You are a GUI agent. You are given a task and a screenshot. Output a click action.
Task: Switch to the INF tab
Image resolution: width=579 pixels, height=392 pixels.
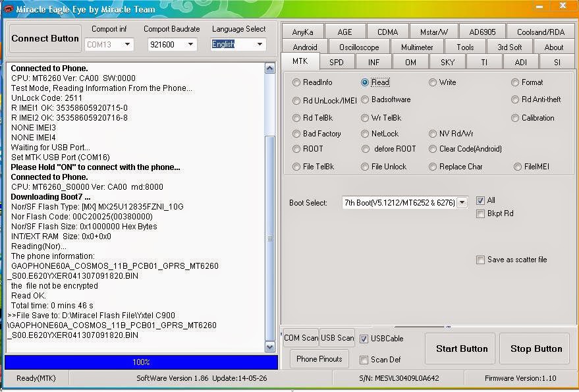tap(373, 62)
